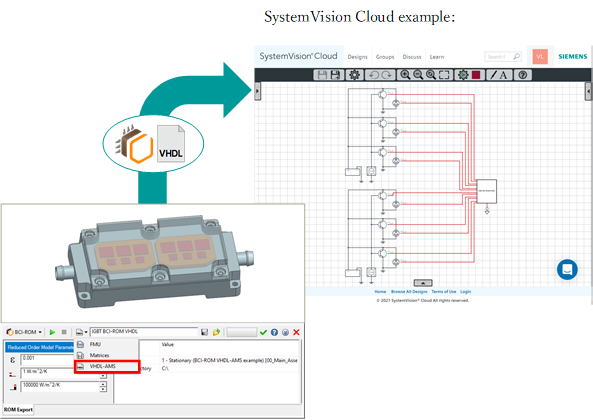The height and width of the screenshot is (420, 593).
Task: Open Terms of Use link
Action: (444, 291)
